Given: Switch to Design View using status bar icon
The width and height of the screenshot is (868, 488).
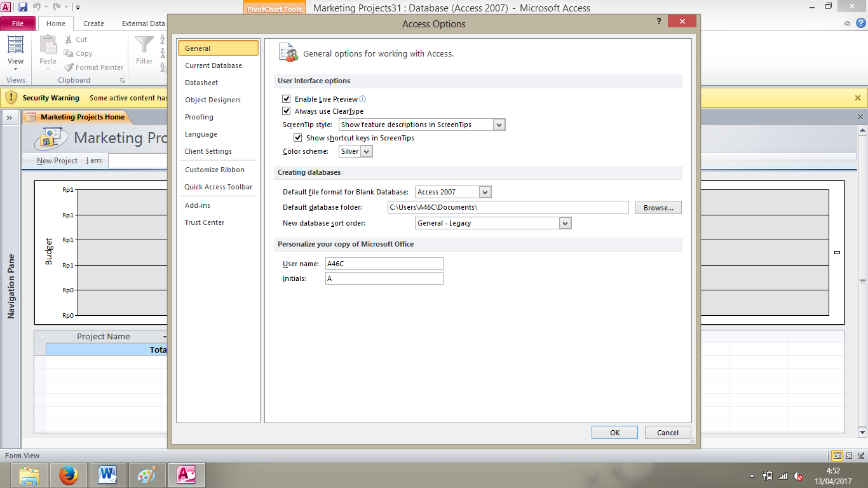Looking at the screenshot, I should pos(860,456).
